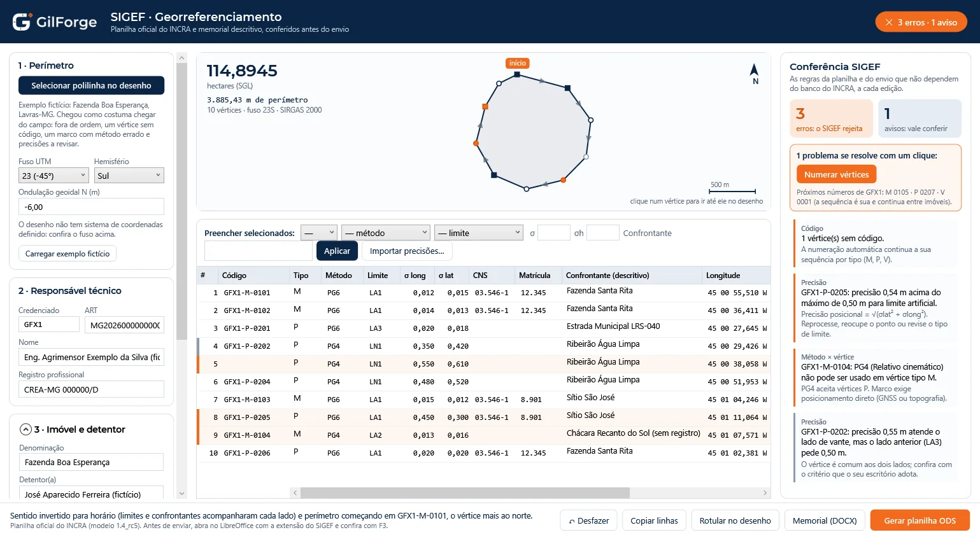Select the hollow circle vertex GFX1-P-0206 near início
This screenshot has width=980, height=537.
click(x=499, y=83)
